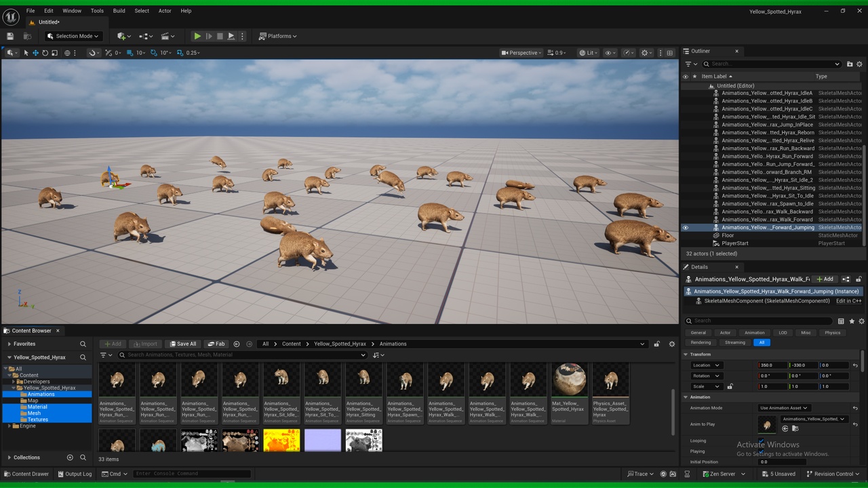
Task: Reset Location to default arrow
Action: 855,365
